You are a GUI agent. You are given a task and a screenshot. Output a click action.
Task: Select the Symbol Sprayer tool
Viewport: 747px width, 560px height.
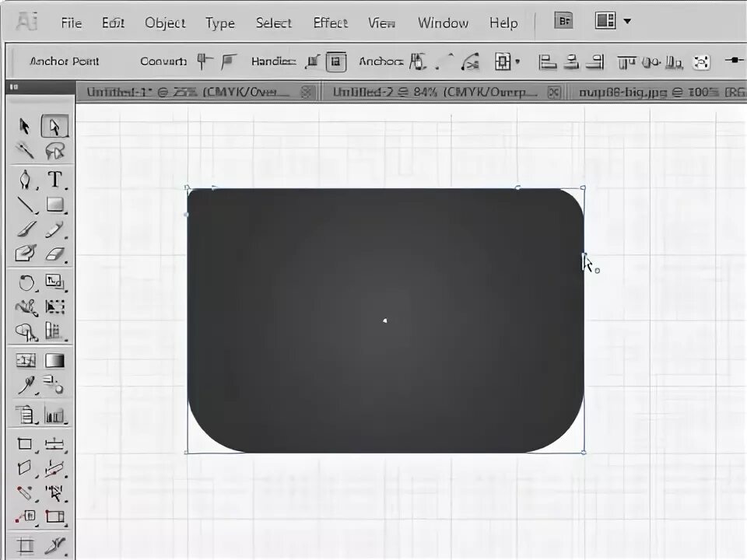(x=26, y=415)
